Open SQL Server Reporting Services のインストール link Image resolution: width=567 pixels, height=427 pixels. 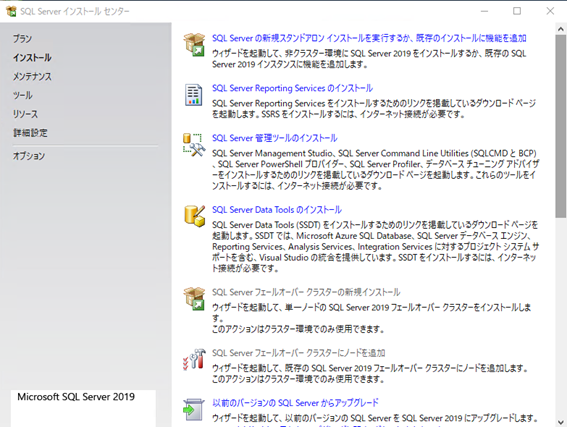(292, 88)
